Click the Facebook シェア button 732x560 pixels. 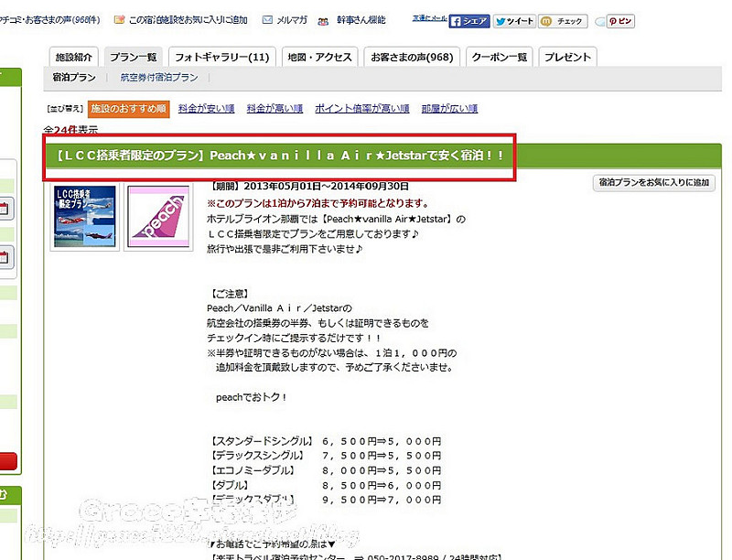469,21
